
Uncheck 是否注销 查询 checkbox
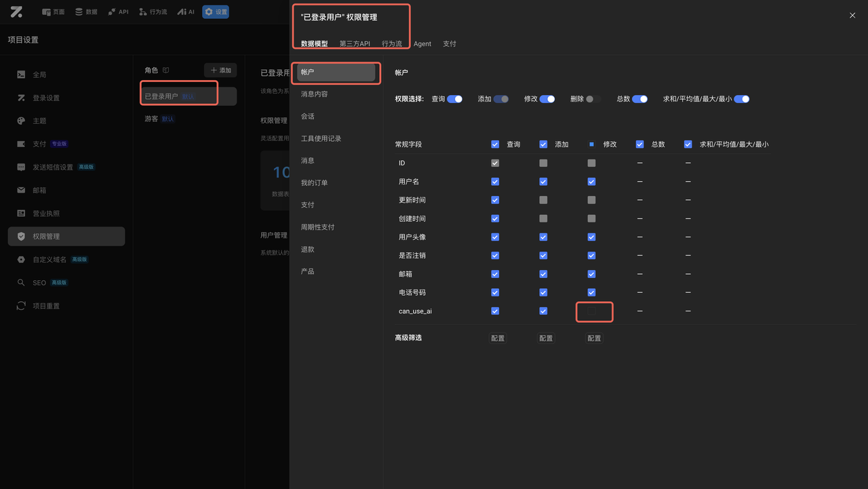(x=495, y=256)
